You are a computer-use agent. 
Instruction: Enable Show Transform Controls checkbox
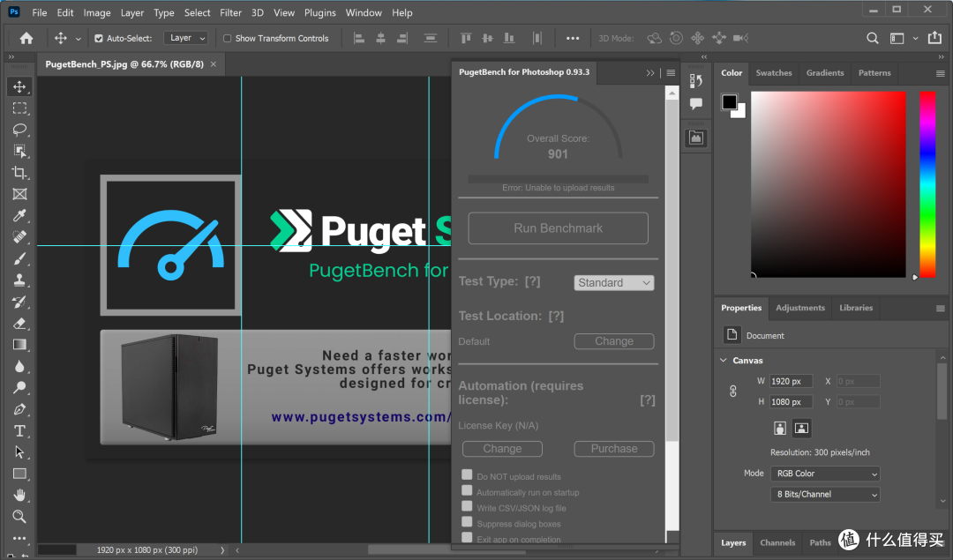tap(228, 38)
